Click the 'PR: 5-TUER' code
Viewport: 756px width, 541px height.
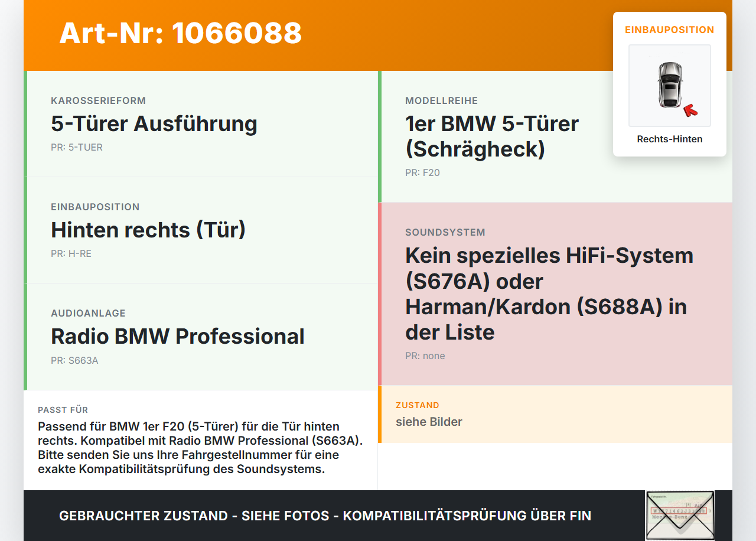(77, 148)
